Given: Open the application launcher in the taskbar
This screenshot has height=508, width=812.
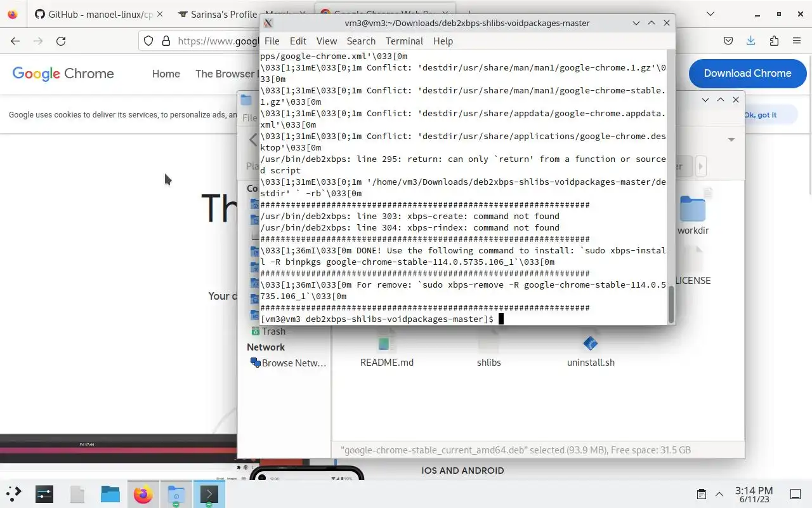Looking at the screenshot, I should (x=14, y=493).
